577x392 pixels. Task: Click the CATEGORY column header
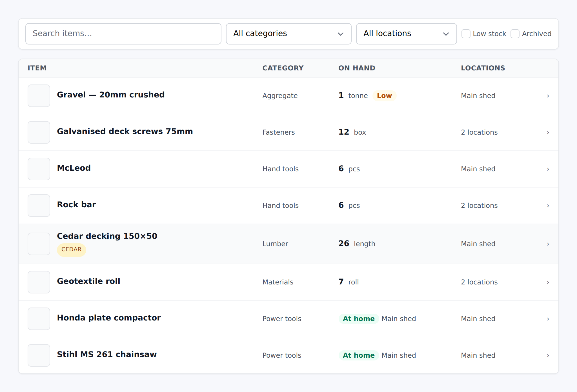(x=283, y=68)
